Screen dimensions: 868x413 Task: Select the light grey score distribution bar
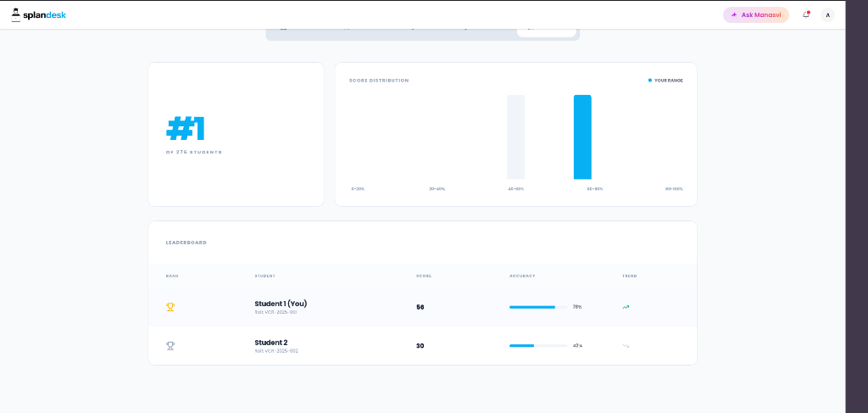[x=515, y=137]
